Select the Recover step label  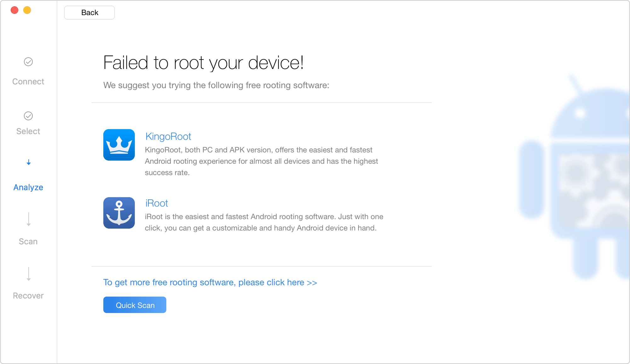point(28,296)
